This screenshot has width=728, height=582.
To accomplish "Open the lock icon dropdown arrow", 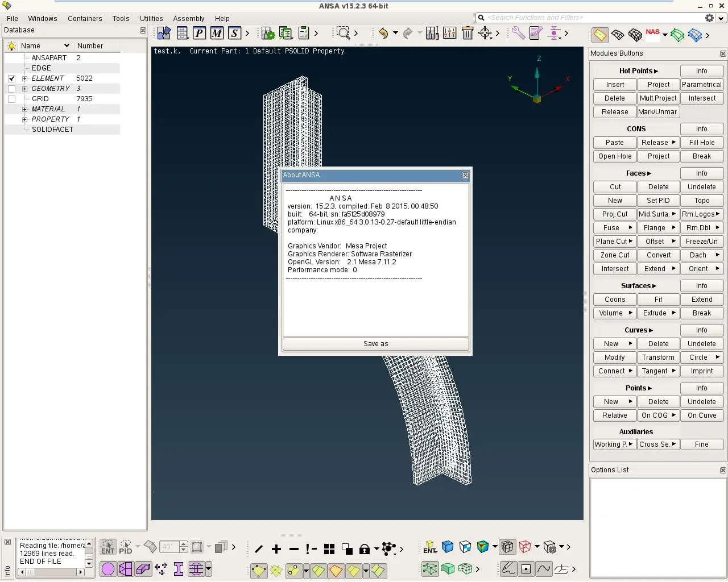I will click(377, 549).
